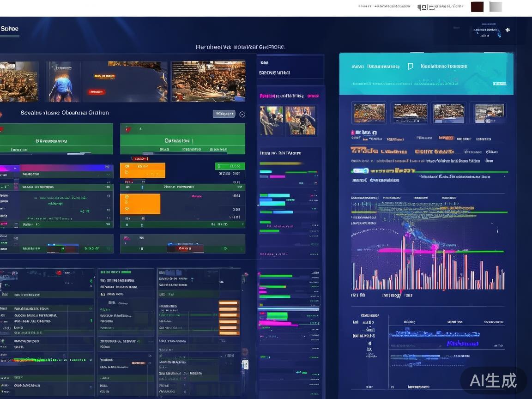Open the crowd photo thumbnail right of blue-shirt image
Image resolution: width=532 pixels, height=399 pixels.
[208, 81]
